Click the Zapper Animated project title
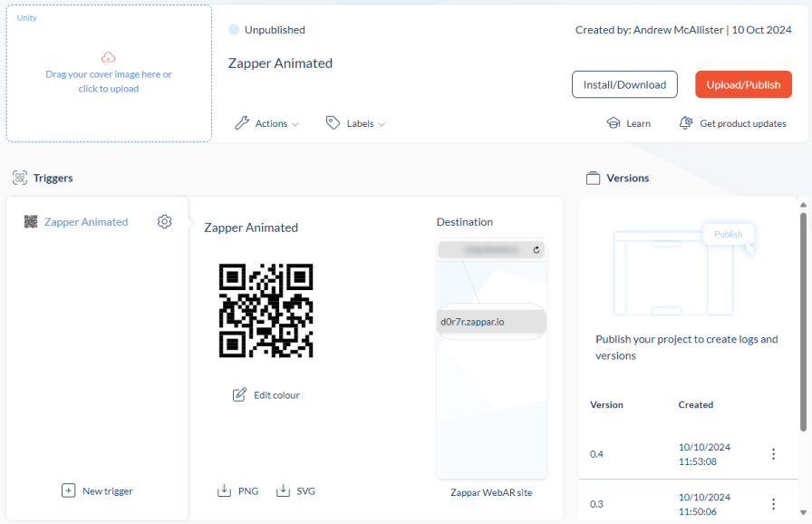Viewport: 812px width, 524px height. click(x=280, y=63)
